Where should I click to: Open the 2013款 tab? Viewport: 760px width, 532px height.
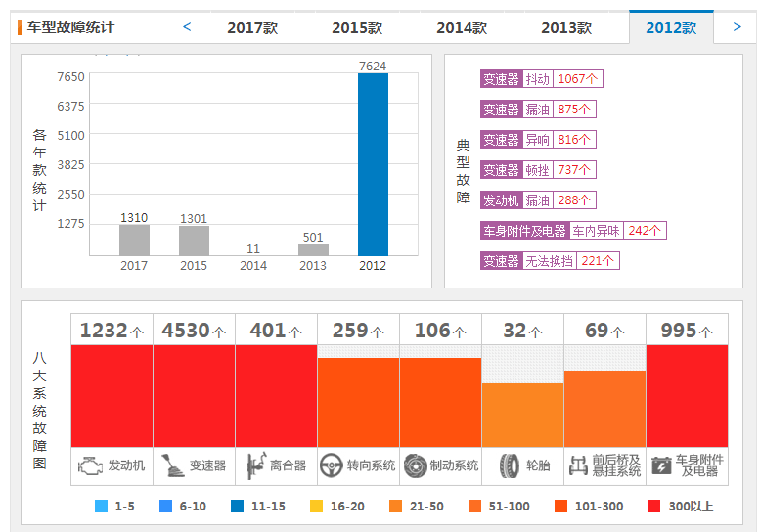[566, 27]
